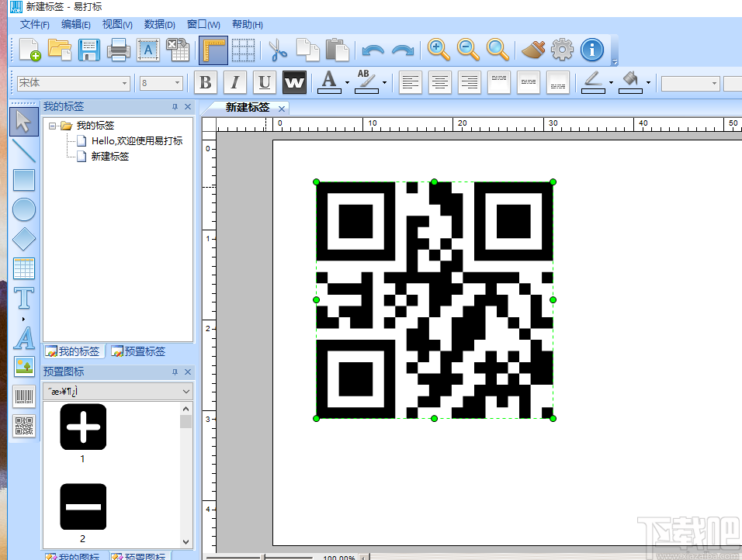The image size is (742, 560).
Task: Select the ellipse shape tool
Action: point(23,209)
